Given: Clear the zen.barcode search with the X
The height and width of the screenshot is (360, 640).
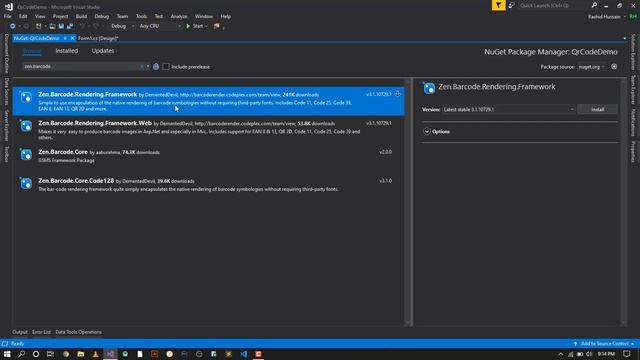Looking at the screenshot, I should tap(142, 67).
